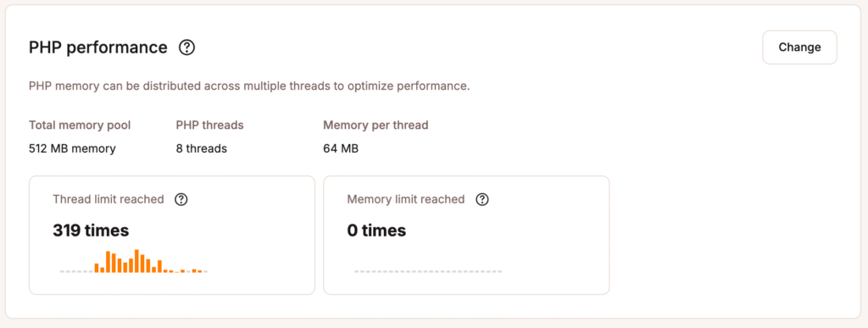
Task: Click the PHP threads label
Action: pyautogui.click(x=210, y=125)
